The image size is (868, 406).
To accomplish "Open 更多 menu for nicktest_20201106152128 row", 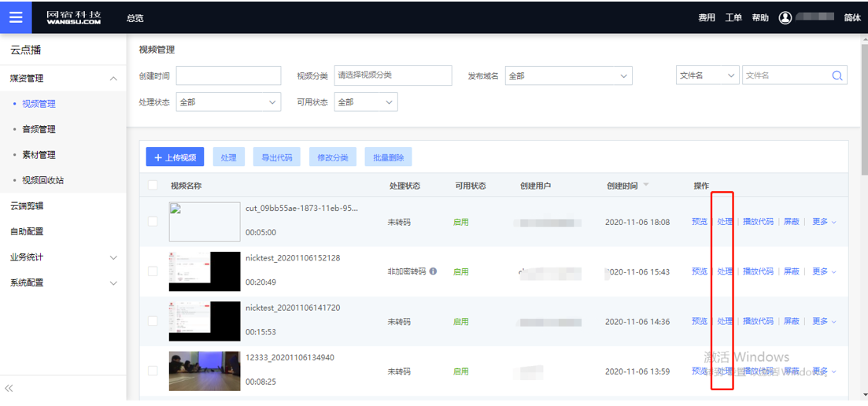I will (824, 271).
